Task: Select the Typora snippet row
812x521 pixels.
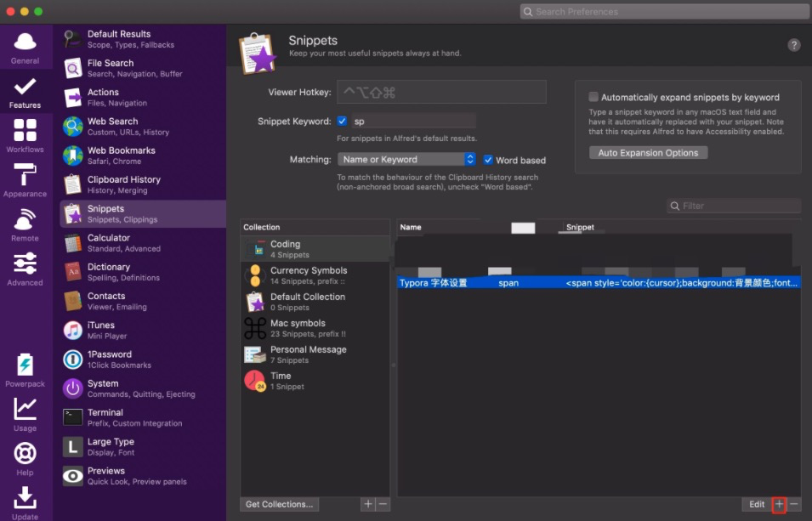Action: [599, 283]
